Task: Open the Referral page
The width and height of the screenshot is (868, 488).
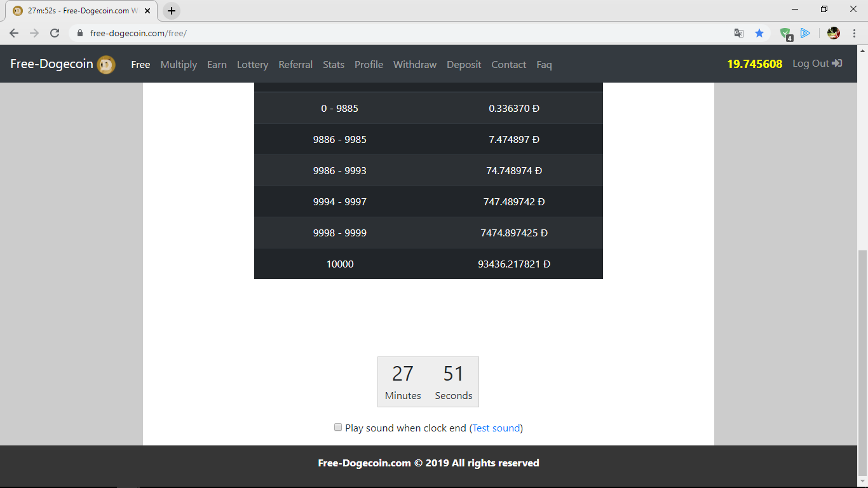Action: click(x=295, y=64)
